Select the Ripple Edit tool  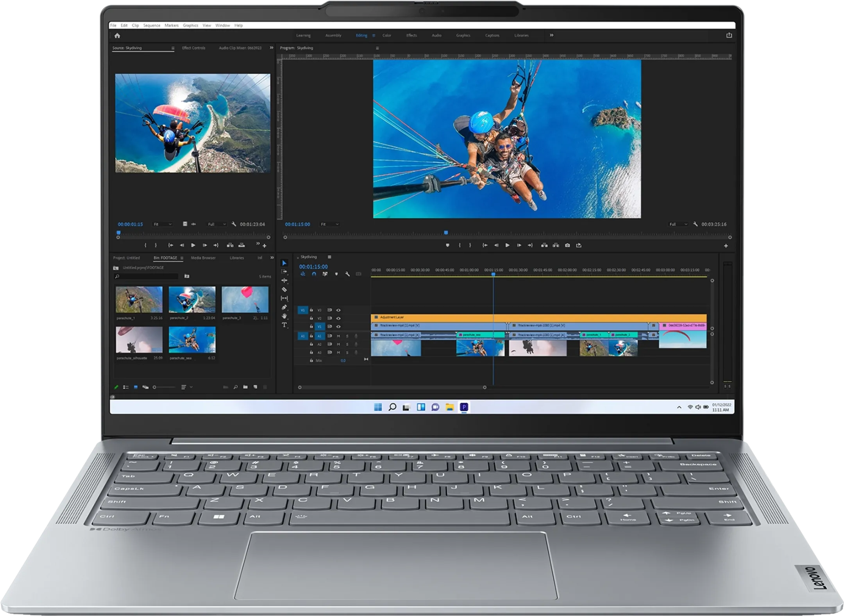tap(284, 280)
